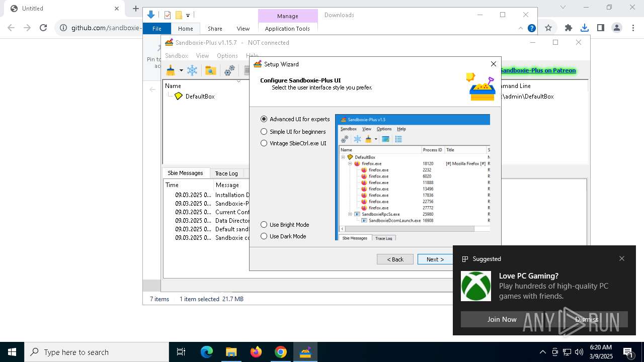Show hidden icons in the system tray
Viewport: 644px width, 362px height.
[x=542, y=352]
